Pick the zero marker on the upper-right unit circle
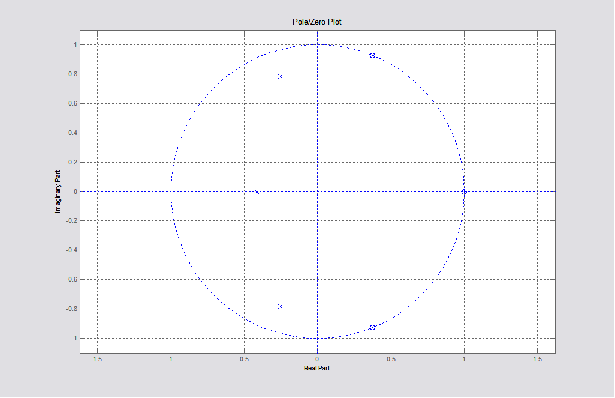This screenshot has width=615, height=398. coord(372,55)
